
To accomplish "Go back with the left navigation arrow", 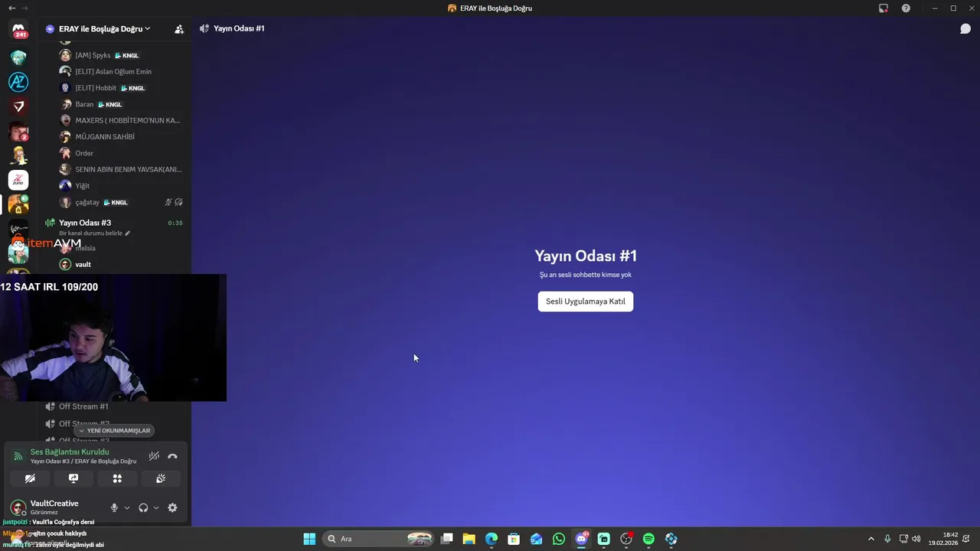I will click(x=11, y=8).
